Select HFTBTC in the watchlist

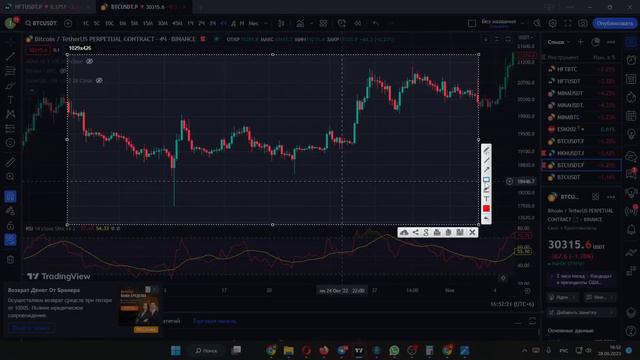(582, 69)
